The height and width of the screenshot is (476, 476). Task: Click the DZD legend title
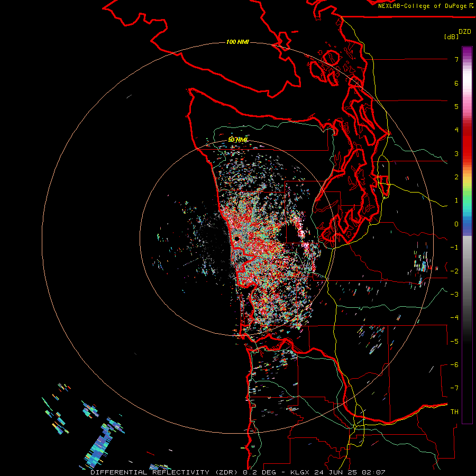coord(465,32)
